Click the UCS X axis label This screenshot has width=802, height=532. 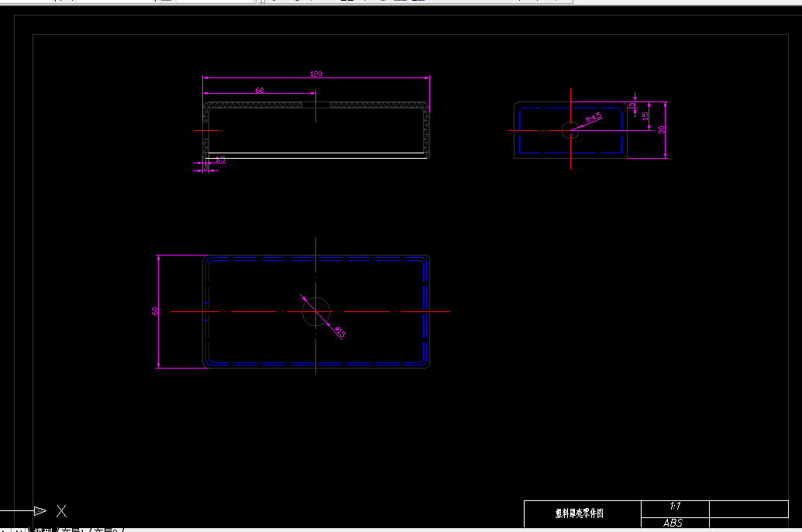click(x=61, y=510)
